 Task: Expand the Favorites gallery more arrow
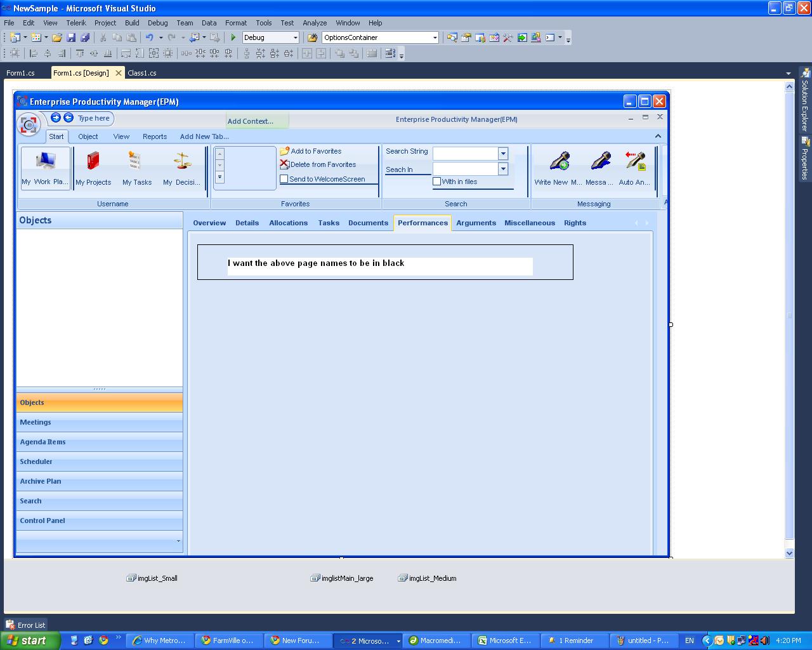pos(219,177)
